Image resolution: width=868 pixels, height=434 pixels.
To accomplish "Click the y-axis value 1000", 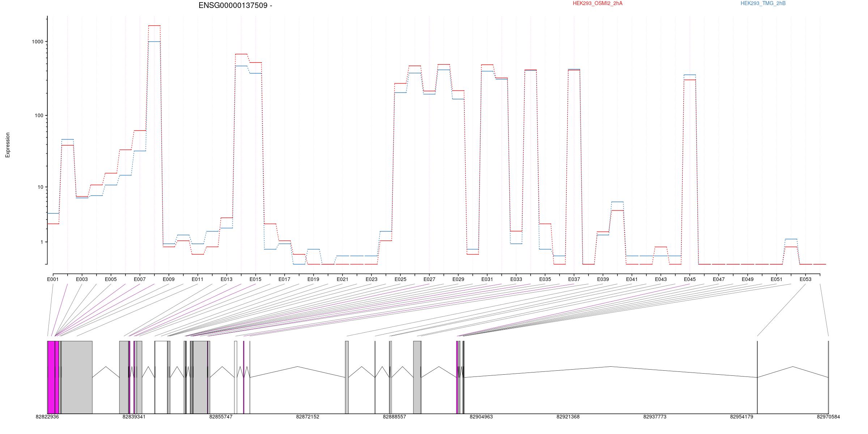I will tap(38, 42).
